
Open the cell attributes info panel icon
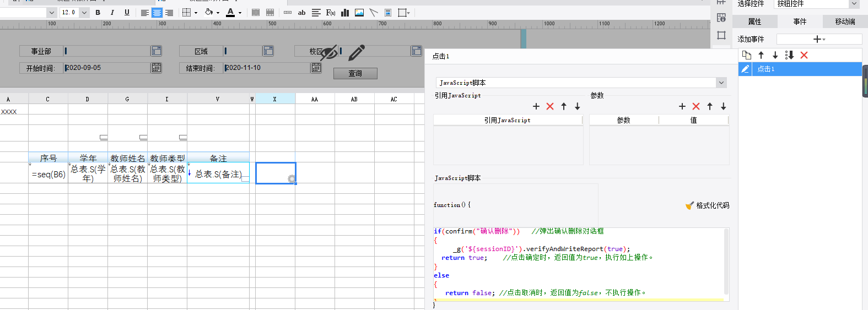pos(721,18)
